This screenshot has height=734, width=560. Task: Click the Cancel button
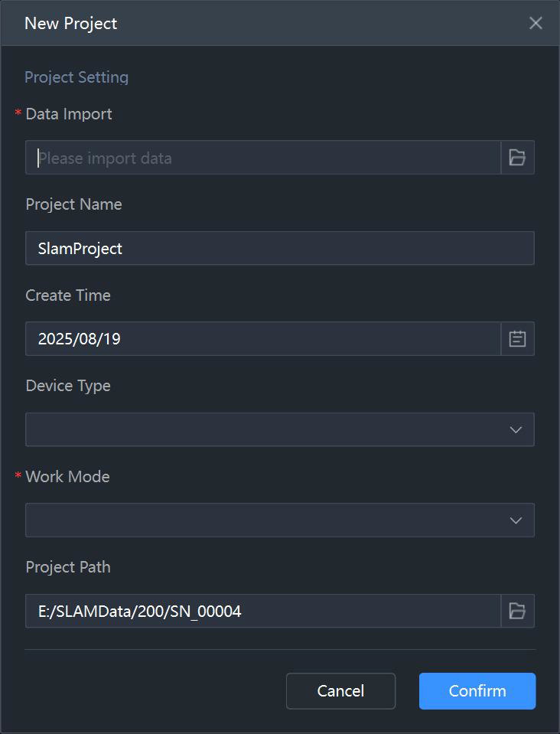click(340, 691)
